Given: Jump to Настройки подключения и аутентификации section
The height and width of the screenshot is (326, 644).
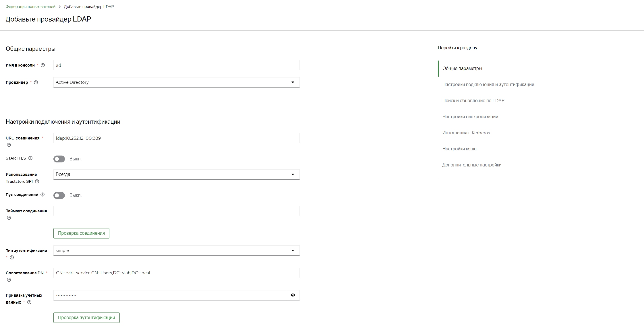Looking at the screenshot, I should point(488,84).
